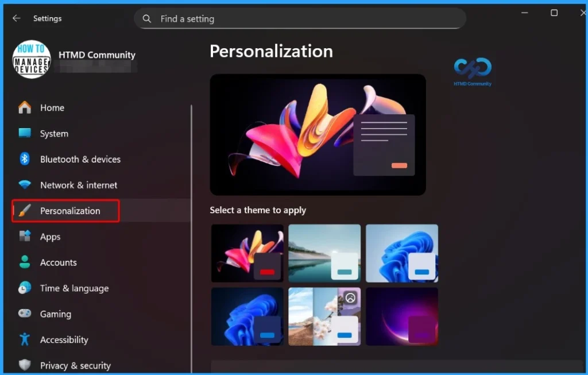Maximize the Settings window
Image resolution: width=588 pixels, height=375 pixels.
[x=554, y=13]
